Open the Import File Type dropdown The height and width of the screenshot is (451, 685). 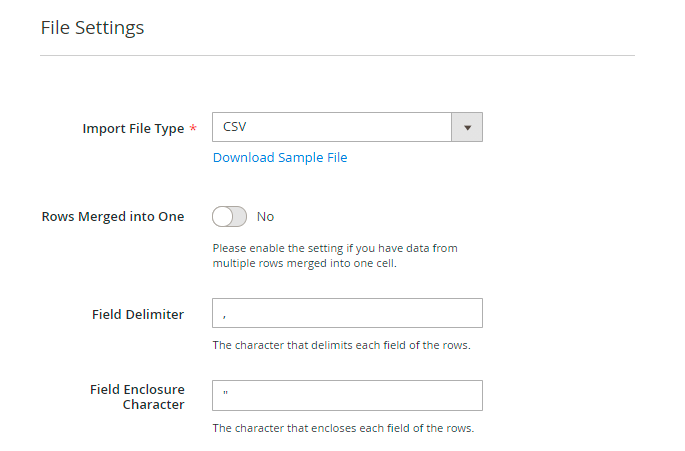pyautogui.click(x=332, y=127)
